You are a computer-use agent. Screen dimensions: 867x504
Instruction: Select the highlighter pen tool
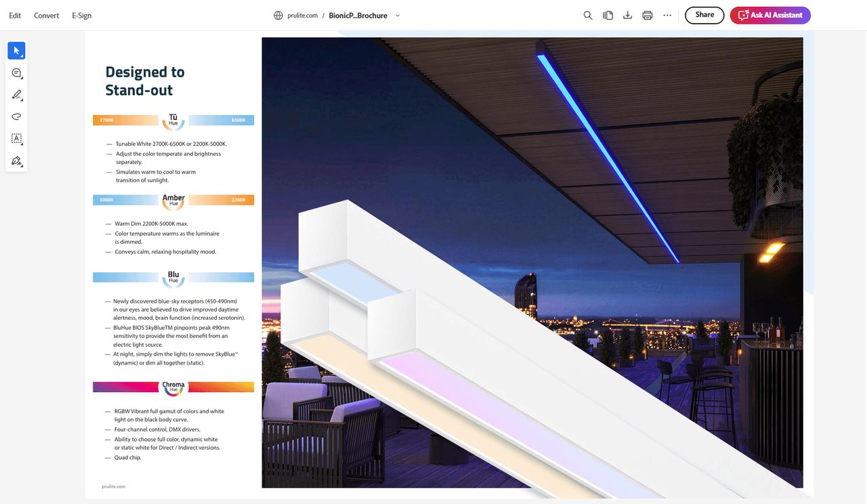coord(16,94)
